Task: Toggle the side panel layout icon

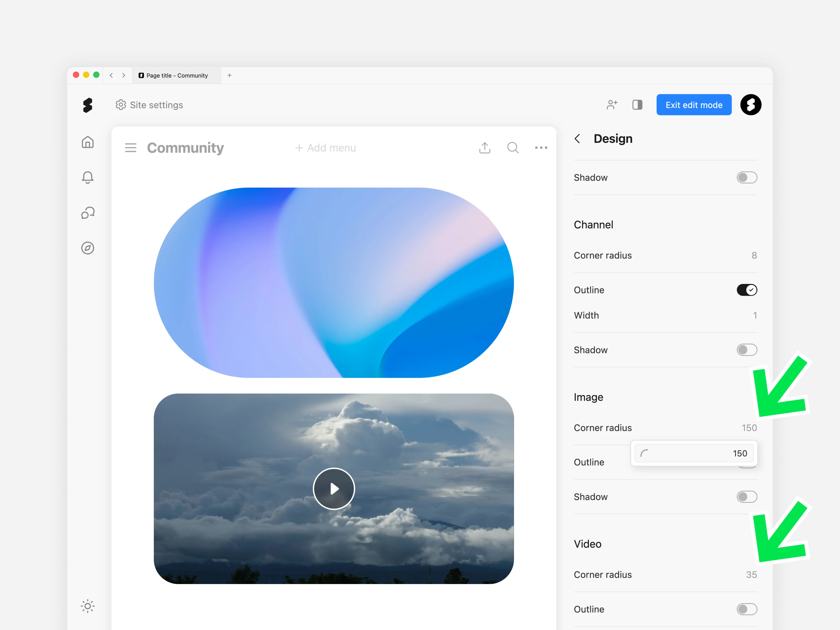Action: pyautogui.click(x=637, y=105)
